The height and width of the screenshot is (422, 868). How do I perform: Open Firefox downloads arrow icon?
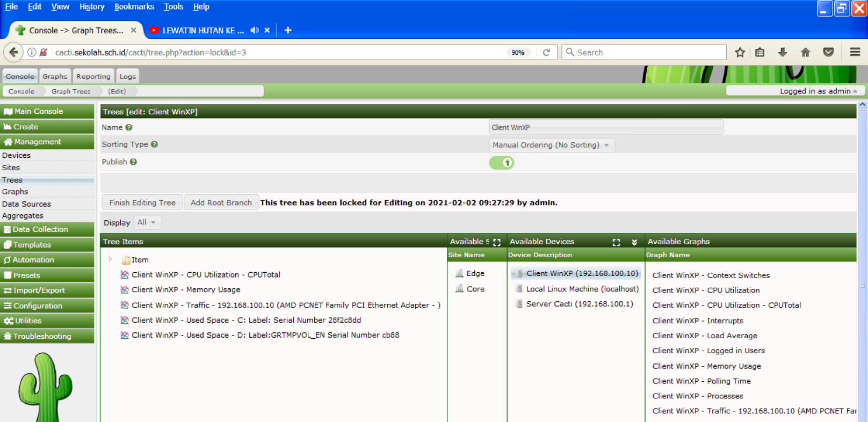[x=783, y=53]
